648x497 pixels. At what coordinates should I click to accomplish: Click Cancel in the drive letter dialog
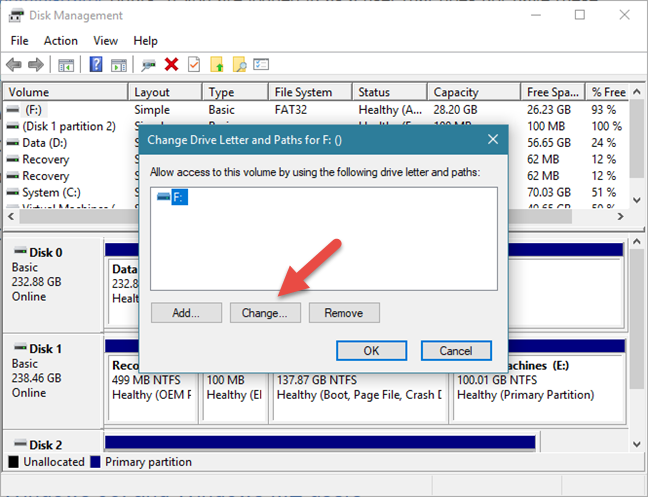[x=456, y=351]
